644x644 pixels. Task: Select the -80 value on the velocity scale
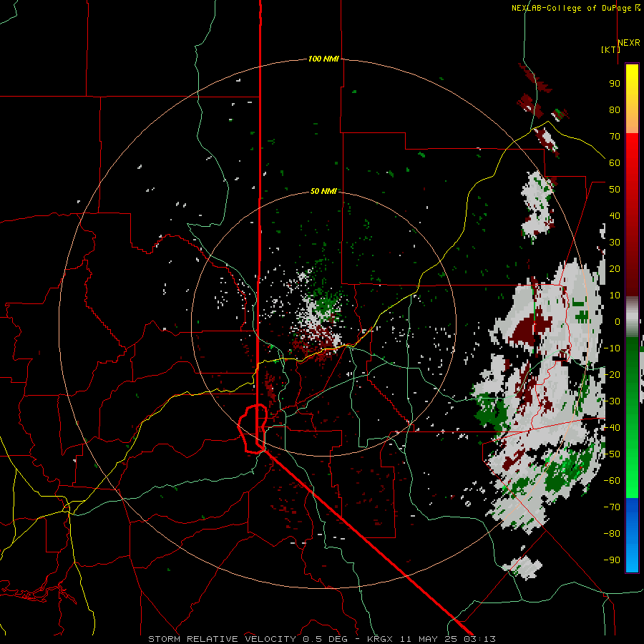pyautogui.click(x=612, y=534)
